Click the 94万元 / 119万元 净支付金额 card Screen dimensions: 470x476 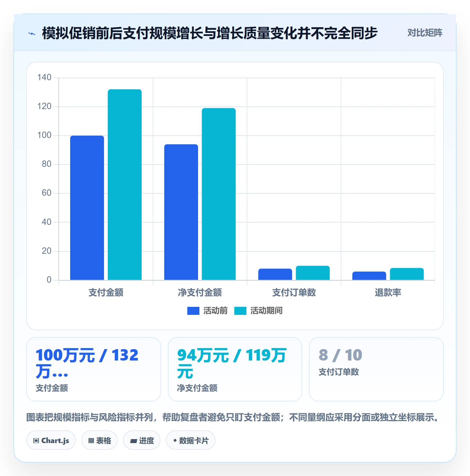tap(235, 369)
